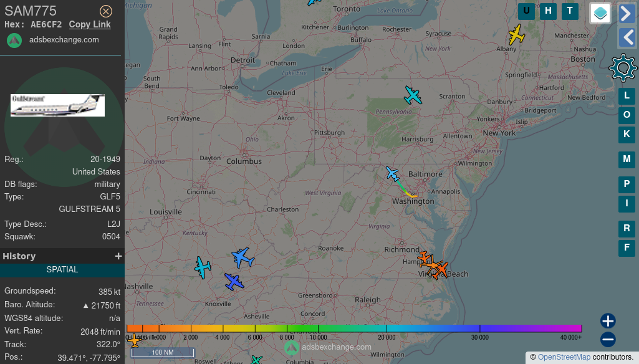639x364 pixels.
Task: Toggle the R map button
Action: [627, 228]
